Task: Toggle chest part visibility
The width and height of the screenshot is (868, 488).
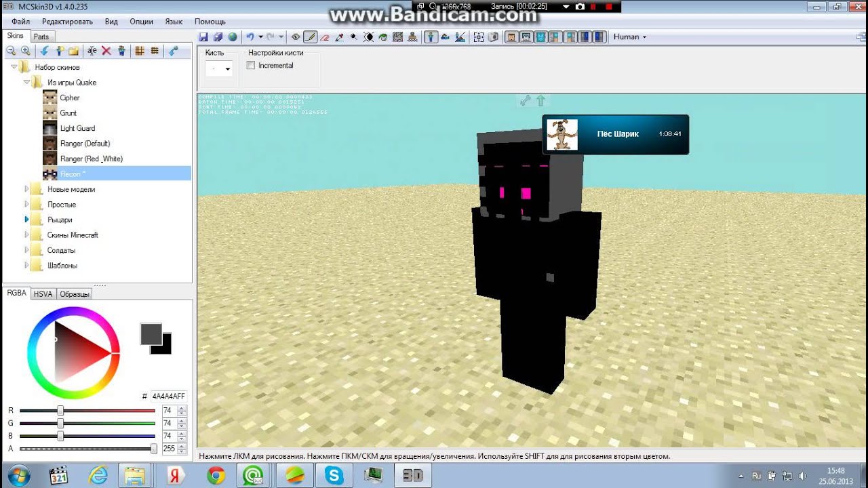Action: (x=540, y=37)
